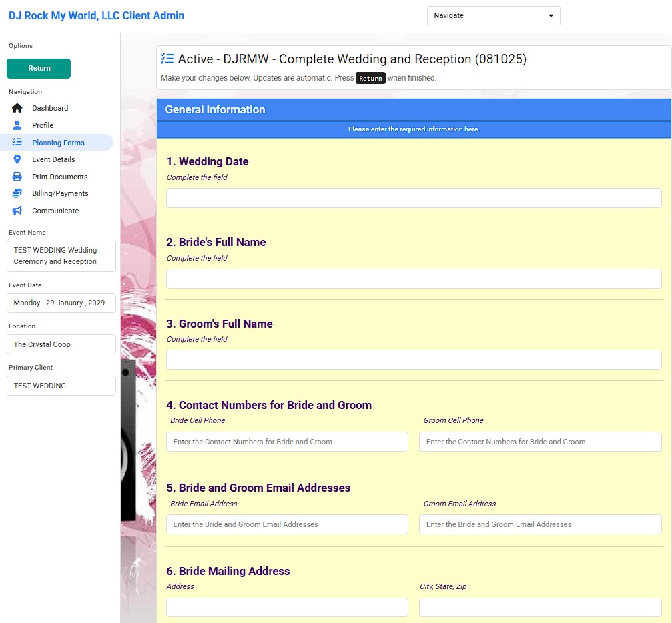Screen dimensions: 672x623
Task: Click the '1. Wedding Date' heading
Action: [x=208, y=161]
